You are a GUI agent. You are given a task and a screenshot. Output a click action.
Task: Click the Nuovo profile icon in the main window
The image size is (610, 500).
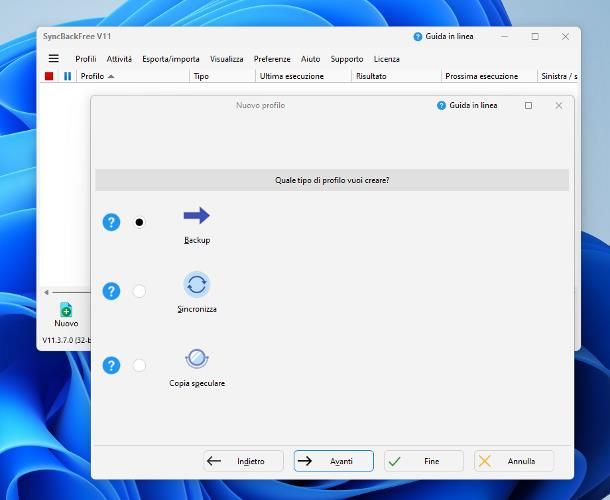pyautogui.click(x=66, y=310)
